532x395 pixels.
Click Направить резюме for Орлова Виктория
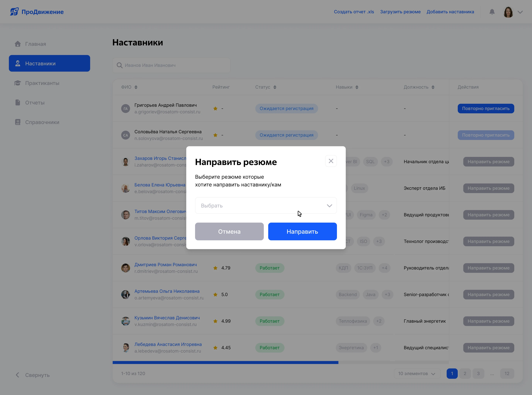(488, 241)
